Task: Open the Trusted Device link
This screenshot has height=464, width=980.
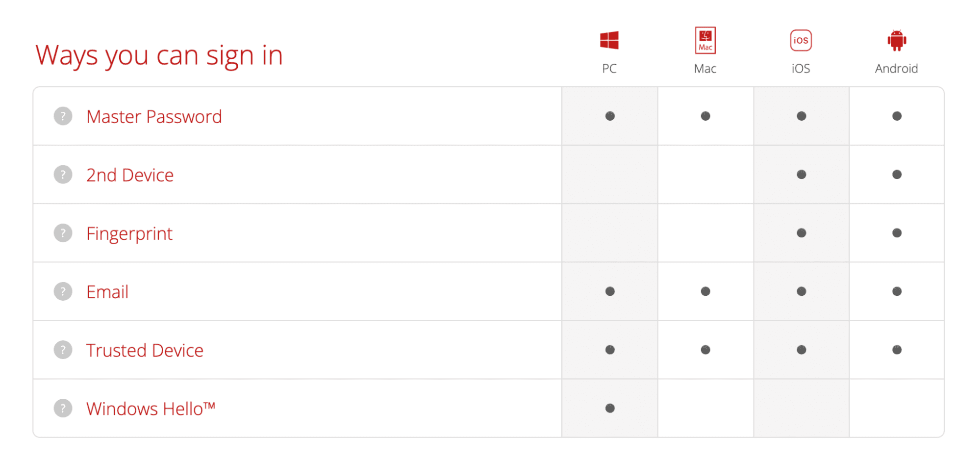Action: pos(145,350)
